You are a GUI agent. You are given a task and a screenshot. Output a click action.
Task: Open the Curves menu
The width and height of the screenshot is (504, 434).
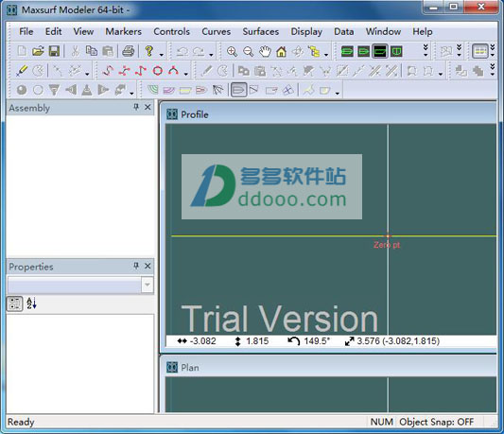(217, 31)
